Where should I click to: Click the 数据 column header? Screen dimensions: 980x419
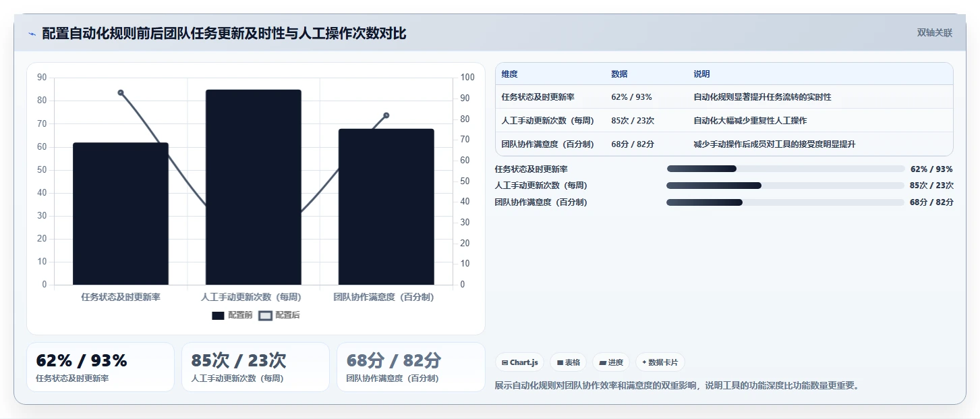tap(619, 74)
